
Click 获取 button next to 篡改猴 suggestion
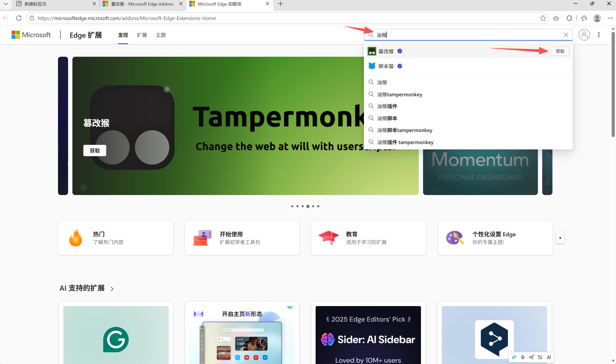560,51
